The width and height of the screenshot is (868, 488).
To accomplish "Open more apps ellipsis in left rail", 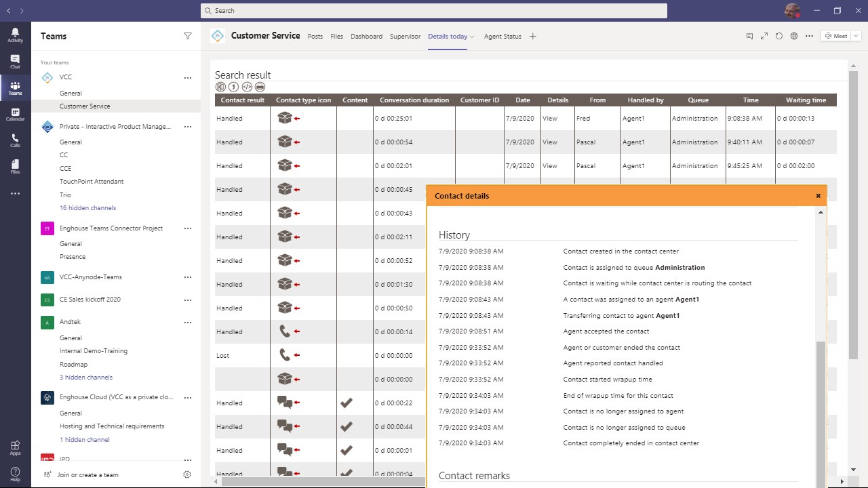I will 15,194.
